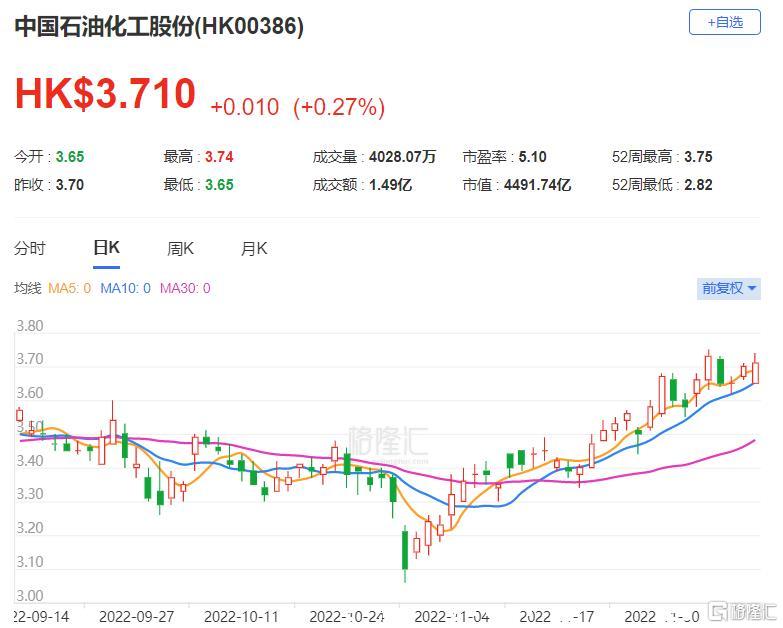
Task: Click the 3.80 y-axis price label
Action: (30, 326)
